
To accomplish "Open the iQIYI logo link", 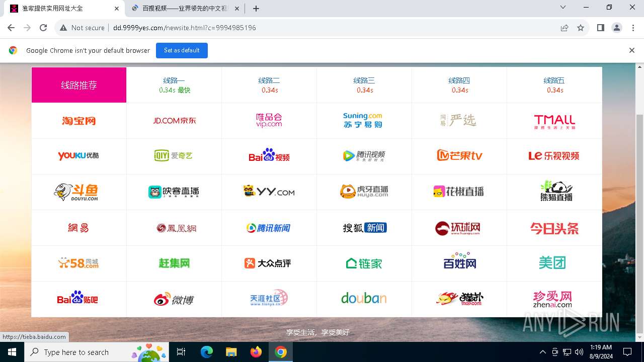I will [x=174, y=156].
